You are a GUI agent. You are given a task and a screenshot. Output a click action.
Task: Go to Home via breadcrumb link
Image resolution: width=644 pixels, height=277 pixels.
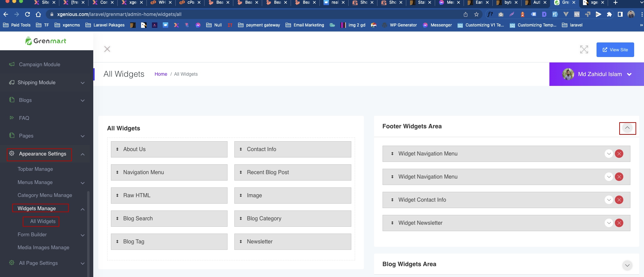point(161,74)
